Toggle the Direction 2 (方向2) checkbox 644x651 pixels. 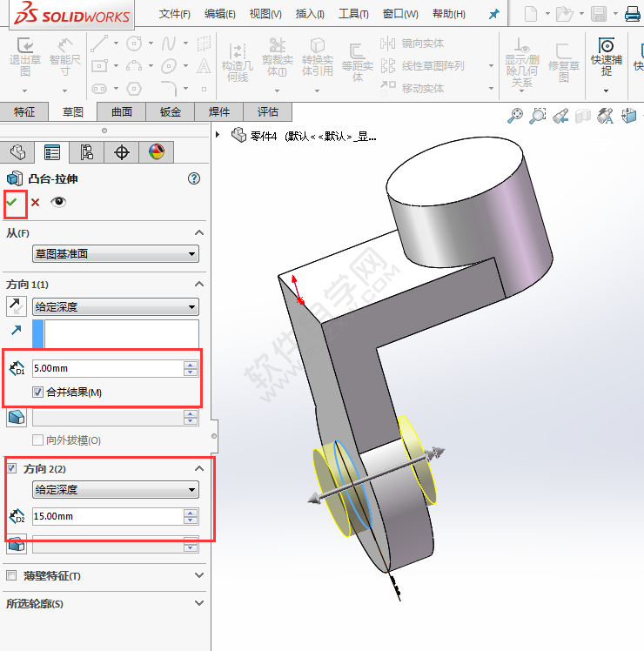point(11,468)
